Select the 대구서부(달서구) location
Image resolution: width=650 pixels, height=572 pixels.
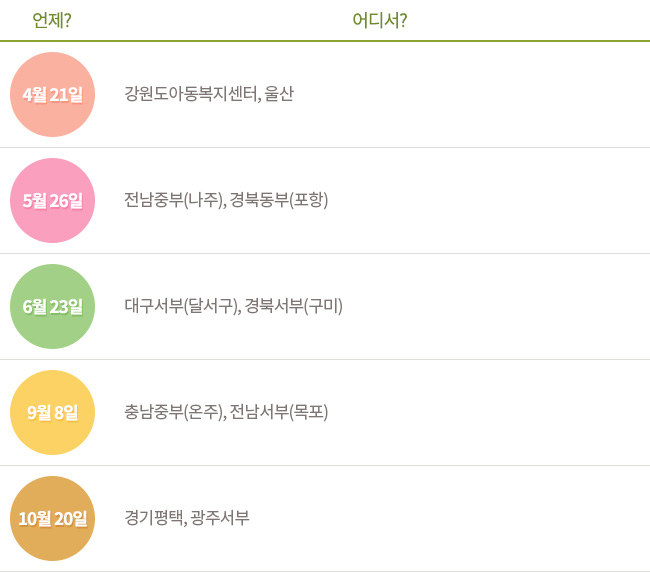coord(181,306)
